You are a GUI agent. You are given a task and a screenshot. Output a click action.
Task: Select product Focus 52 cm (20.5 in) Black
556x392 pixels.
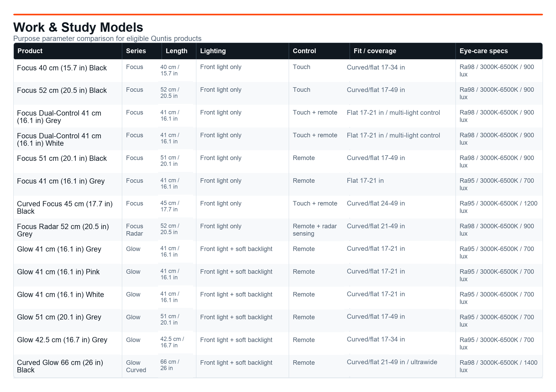pos(62,90)
